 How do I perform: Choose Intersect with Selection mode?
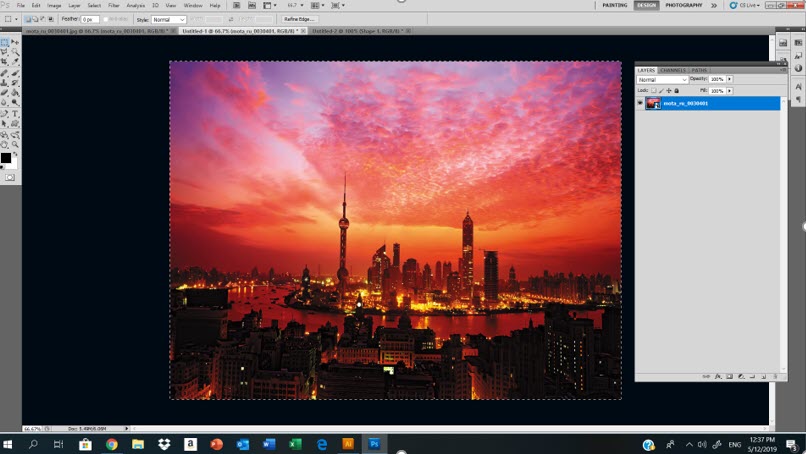(50, 20)
